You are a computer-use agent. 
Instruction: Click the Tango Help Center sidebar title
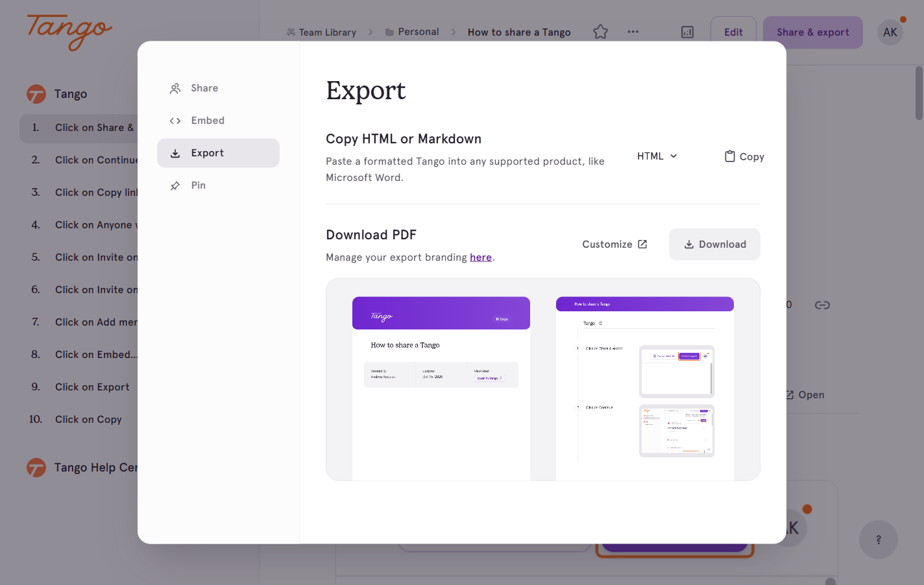[96, 468]
